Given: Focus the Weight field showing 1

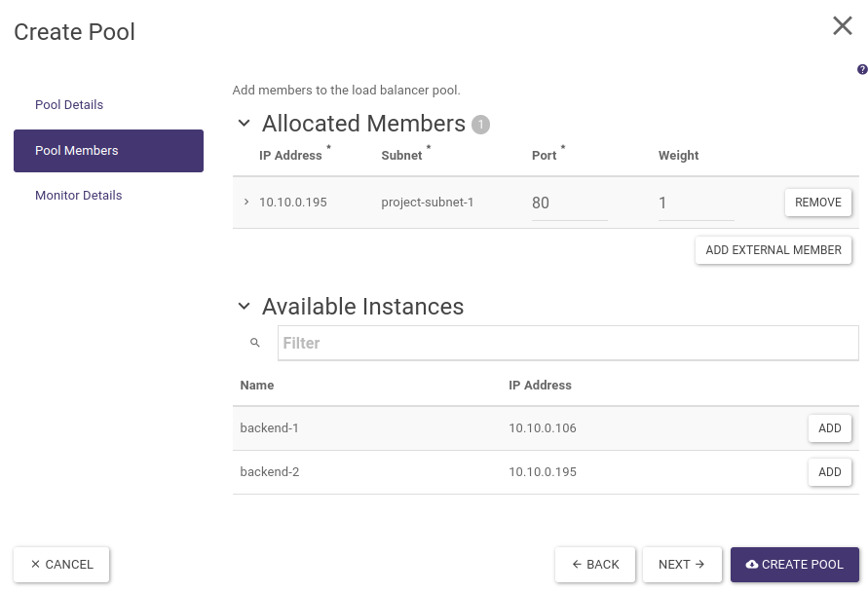Looking at the screenshot, I should point(696,203).
